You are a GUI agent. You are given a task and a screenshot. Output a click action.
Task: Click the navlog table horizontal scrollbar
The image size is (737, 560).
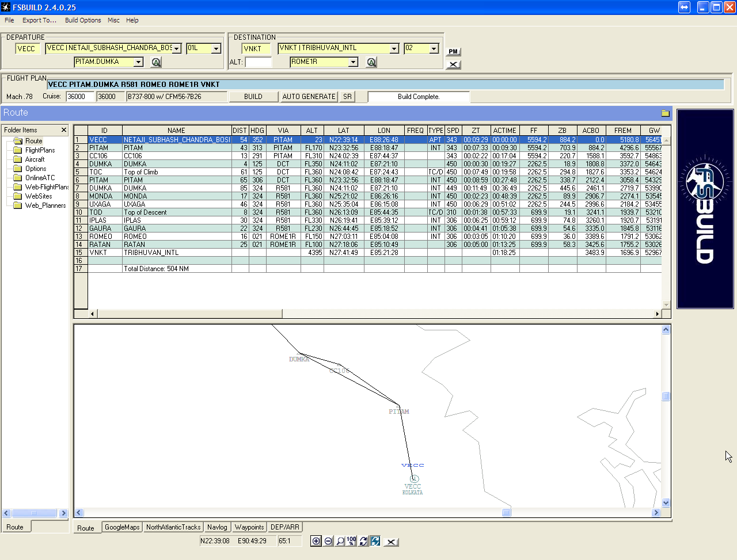point(190,314)
